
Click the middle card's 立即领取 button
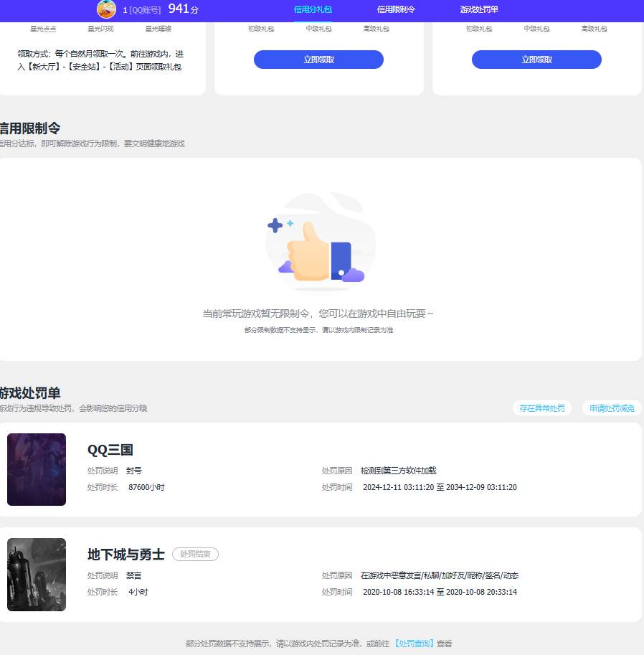[318, 60]
